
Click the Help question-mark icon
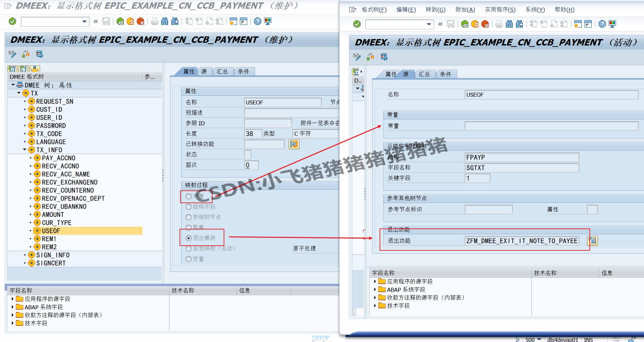click(257, 21)
